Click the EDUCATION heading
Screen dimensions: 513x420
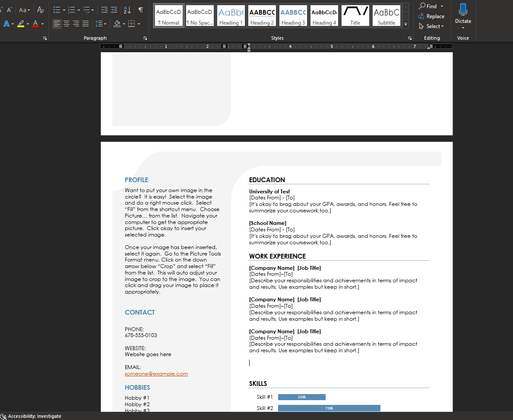[x=267, y=180]
